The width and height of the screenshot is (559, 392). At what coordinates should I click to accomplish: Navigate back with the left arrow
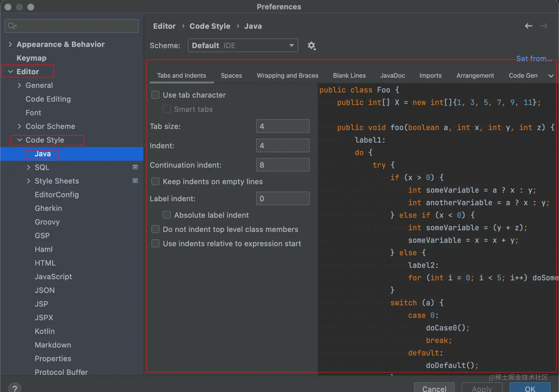[x=529, y=26]
